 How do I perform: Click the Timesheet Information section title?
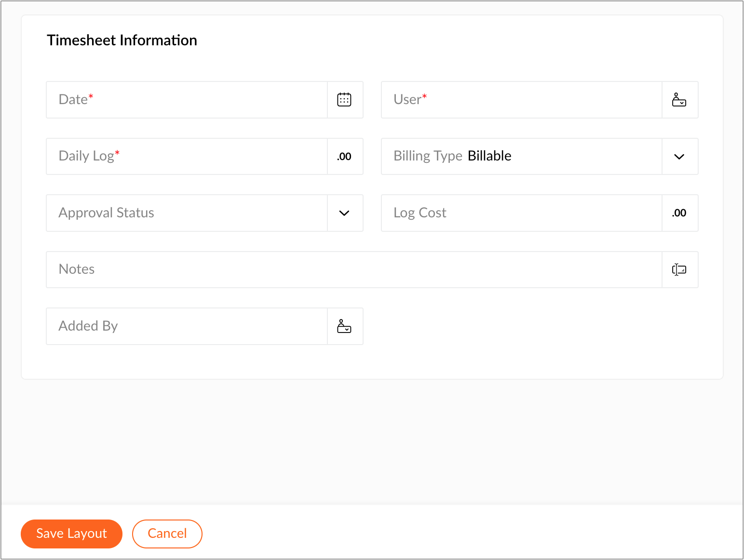tap(122, 40)
